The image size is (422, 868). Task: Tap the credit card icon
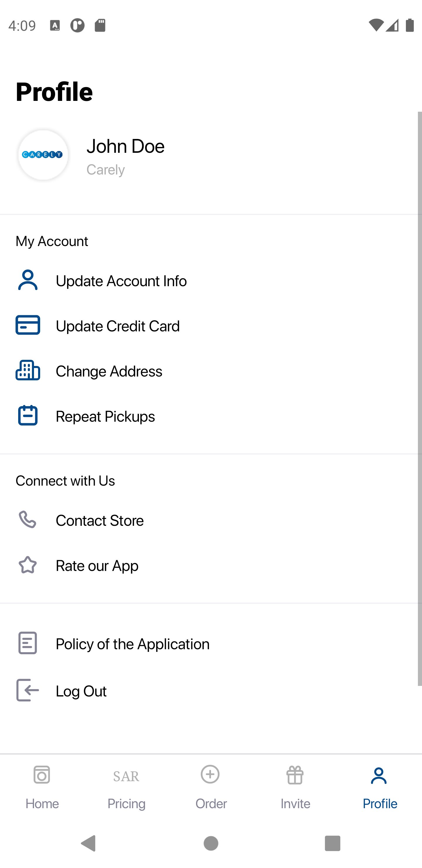[x=28, y=325]
